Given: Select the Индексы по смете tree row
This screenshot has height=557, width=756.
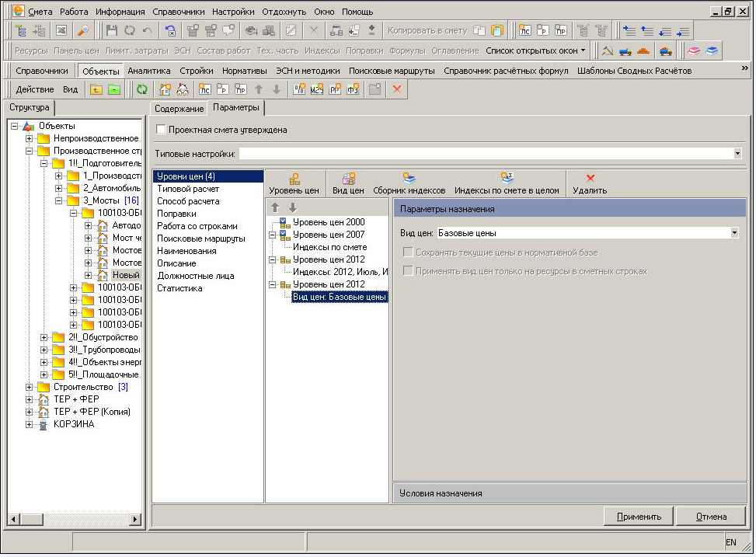Looking at the screenshot, I should pyautogui.click(x=329, y=247).
